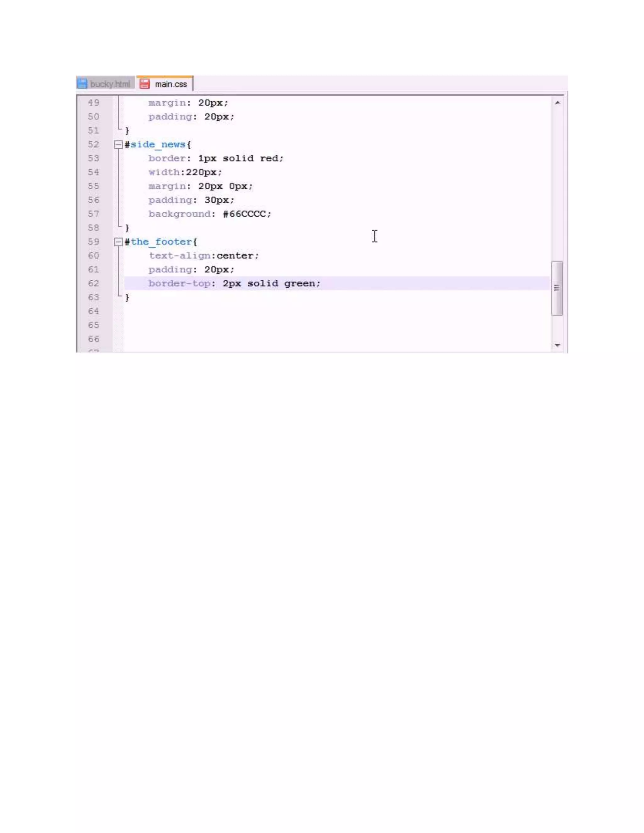Screen dimensions: 644x833
Task: Click the '#the_footer{' selector text
Action: point(161,242)
